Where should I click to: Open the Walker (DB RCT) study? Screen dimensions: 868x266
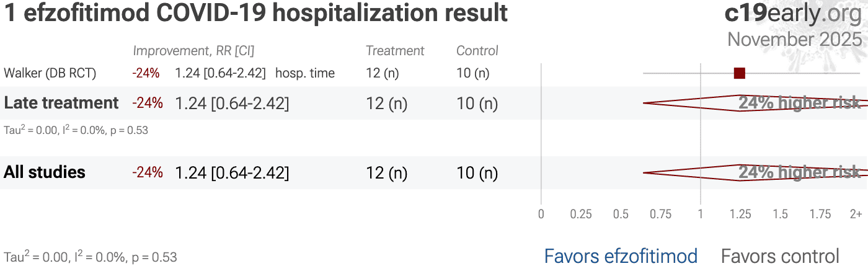50,73
